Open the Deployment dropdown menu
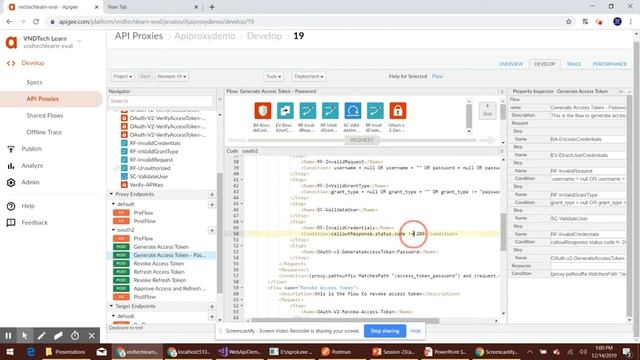This screenshot has height=360, width=640. pos(309,76)
